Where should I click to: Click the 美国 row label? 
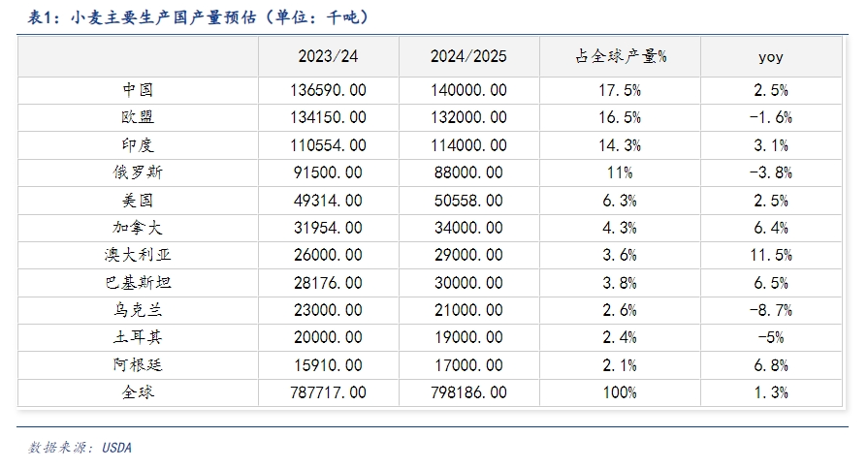tap(138, 201)
